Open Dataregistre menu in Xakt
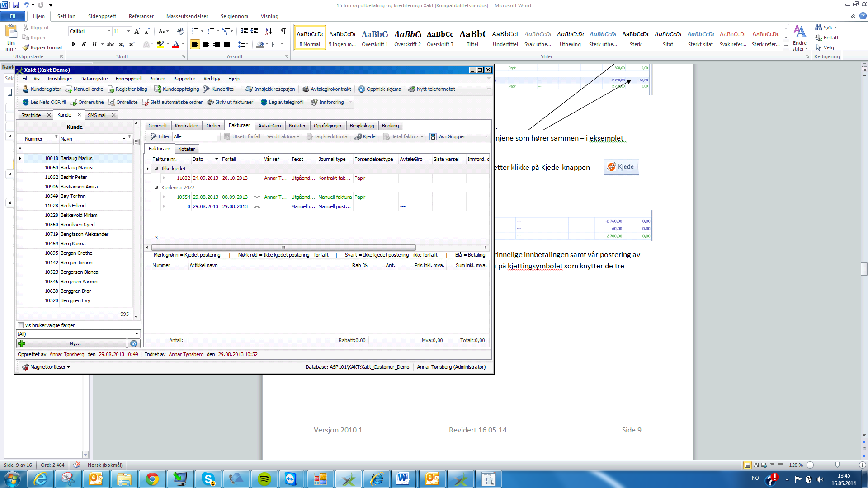The width and height of the screenshot is (868, 488). coord(94,79)
